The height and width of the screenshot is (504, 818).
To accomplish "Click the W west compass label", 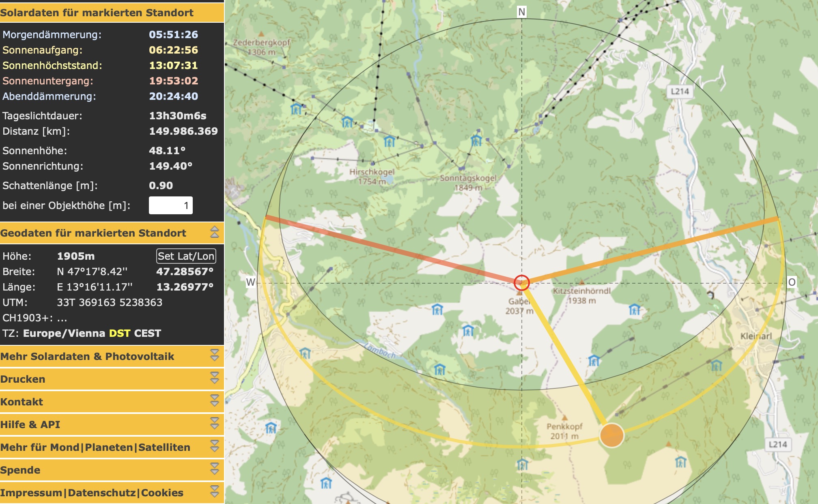I will click(x=251, y=282).
